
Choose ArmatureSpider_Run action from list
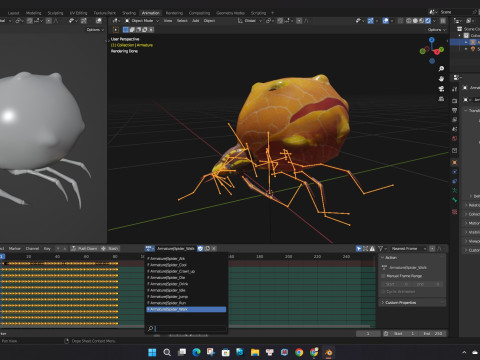click(x=186, y=303)
